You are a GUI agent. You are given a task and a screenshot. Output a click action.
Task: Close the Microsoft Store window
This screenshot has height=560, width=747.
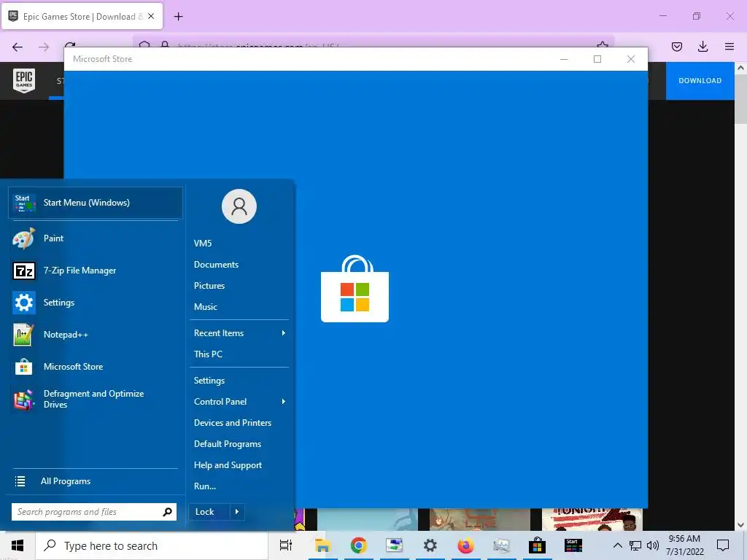[x=631, y=59]
